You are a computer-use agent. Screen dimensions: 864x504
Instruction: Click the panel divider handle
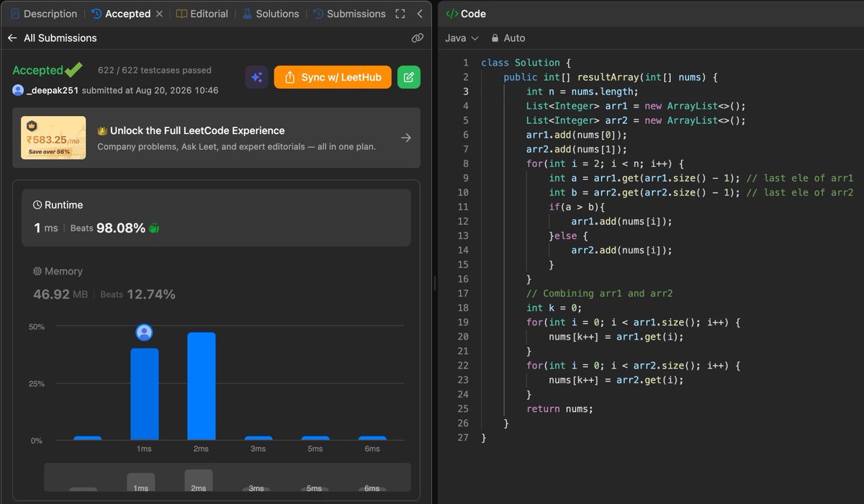coord(434,283)
